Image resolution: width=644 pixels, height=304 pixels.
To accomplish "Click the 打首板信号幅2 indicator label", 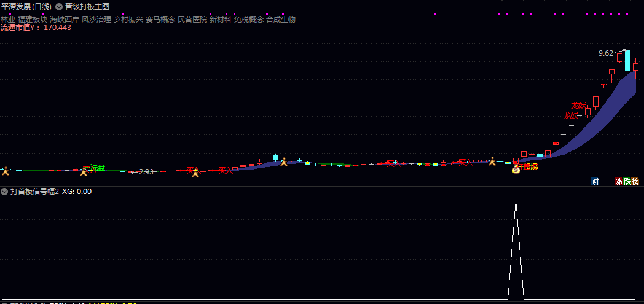I will click(35, 191).
